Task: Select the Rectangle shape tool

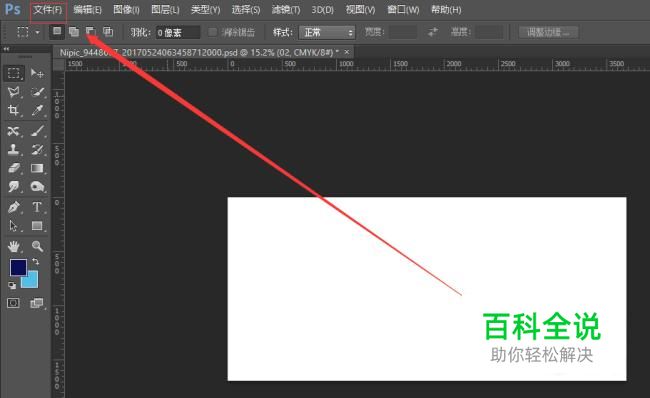Action: (37, 226)
